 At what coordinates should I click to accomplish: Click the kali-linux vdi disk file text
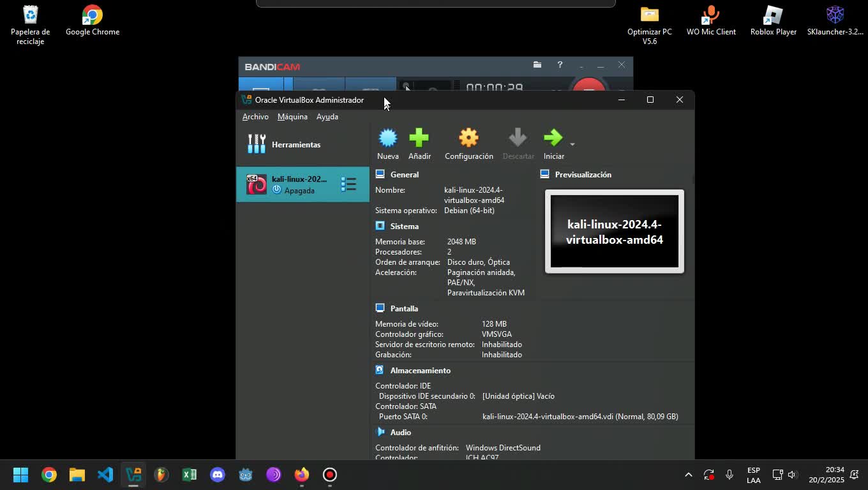pyautogui.click(x=580, y=417)
